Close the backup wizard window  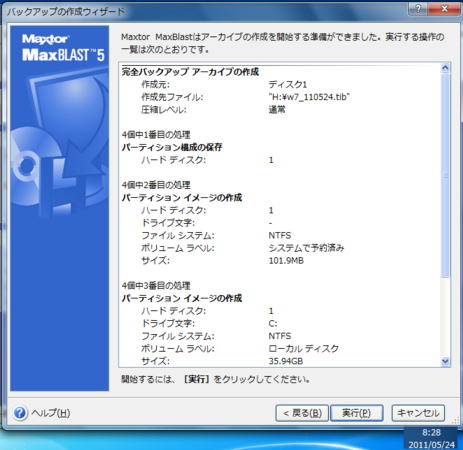click(x=445, y=9)
